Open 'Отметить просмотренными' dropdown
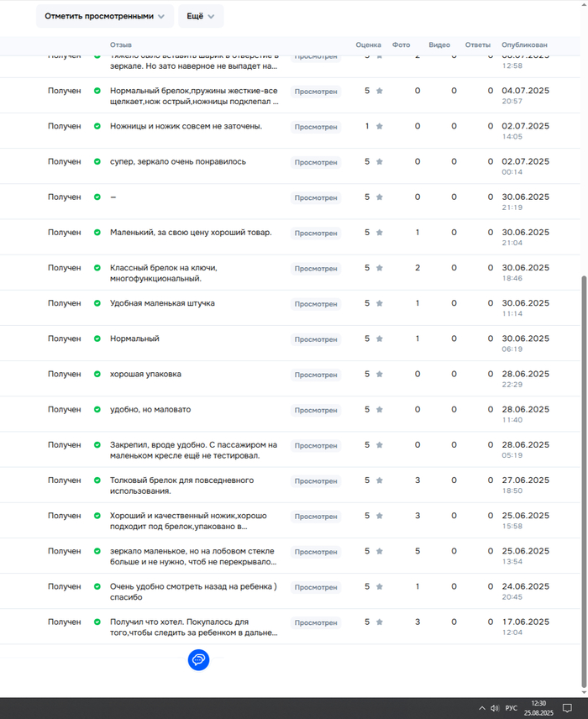Viewport: 588px width, 719px height. pos(104,16)
